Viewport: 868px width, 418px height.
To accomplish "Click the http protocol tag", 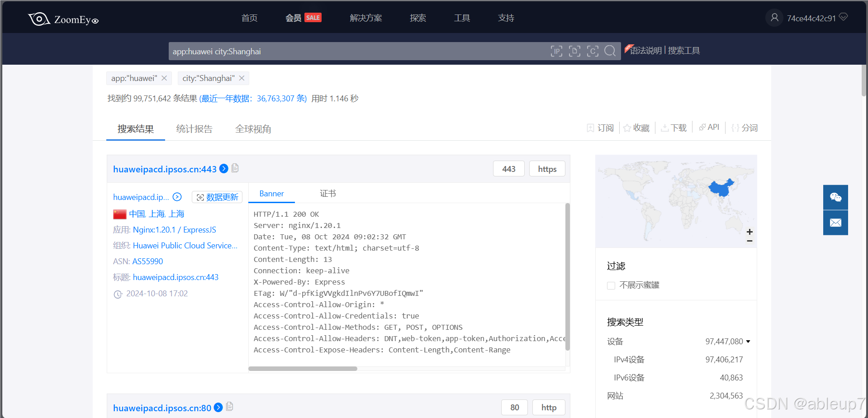I will pos(549,408).
